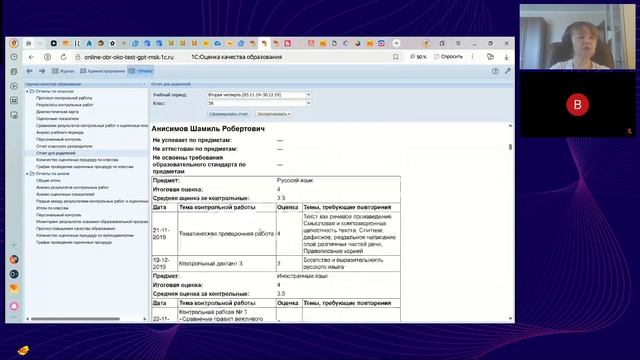Click the 90% zoom indicator

[418, 57]
